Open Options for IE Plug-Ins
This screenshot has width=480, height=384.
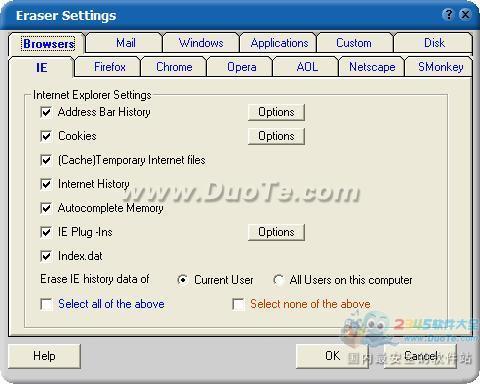coord(276,232)
